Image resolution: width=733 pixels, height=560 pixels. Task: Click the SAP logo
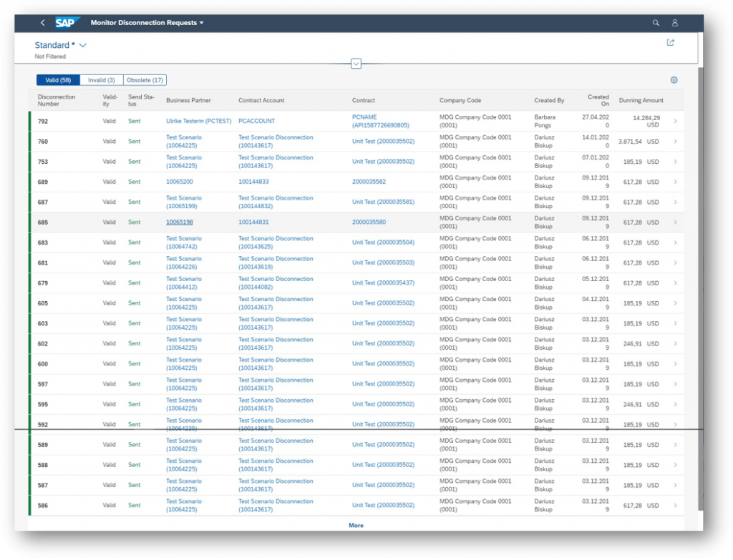[x=67, y=22]
